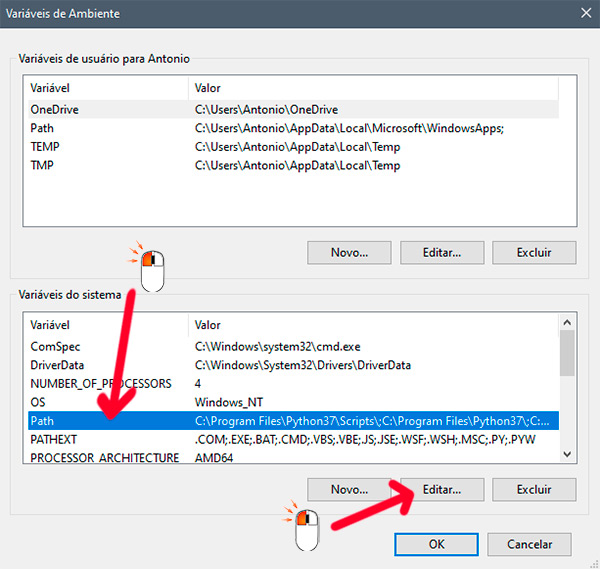Click the NUMBER_OF_PROCESSORS value 4

(x=197, y=383)
